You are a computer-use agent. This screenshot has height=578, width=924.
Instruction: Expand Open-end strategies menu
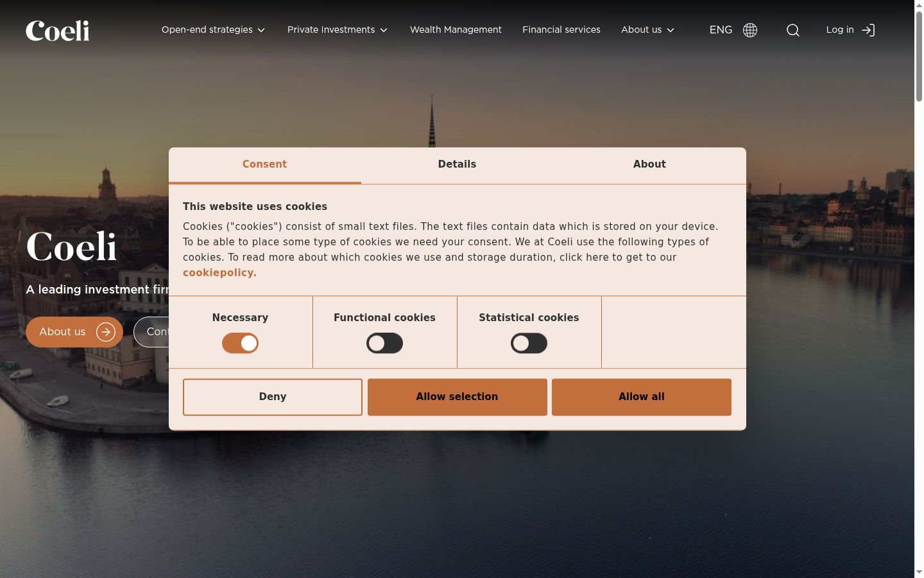(x=213, y=30)
